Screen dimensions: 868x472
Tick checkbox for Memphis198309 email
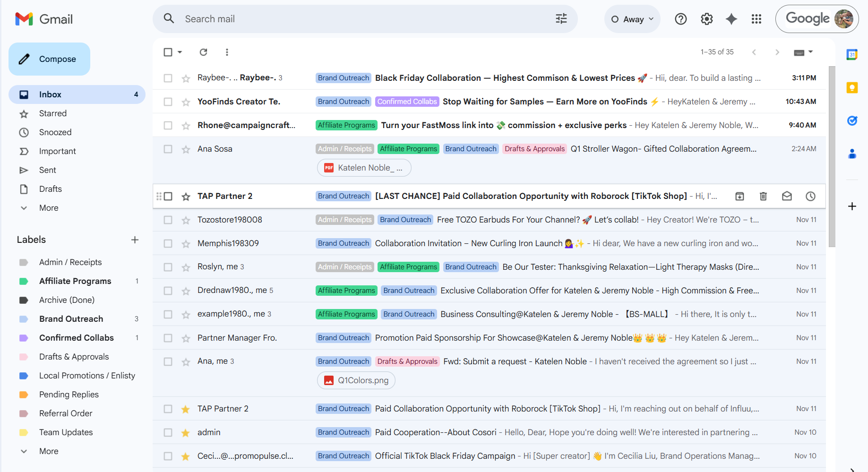click(168, 243)
